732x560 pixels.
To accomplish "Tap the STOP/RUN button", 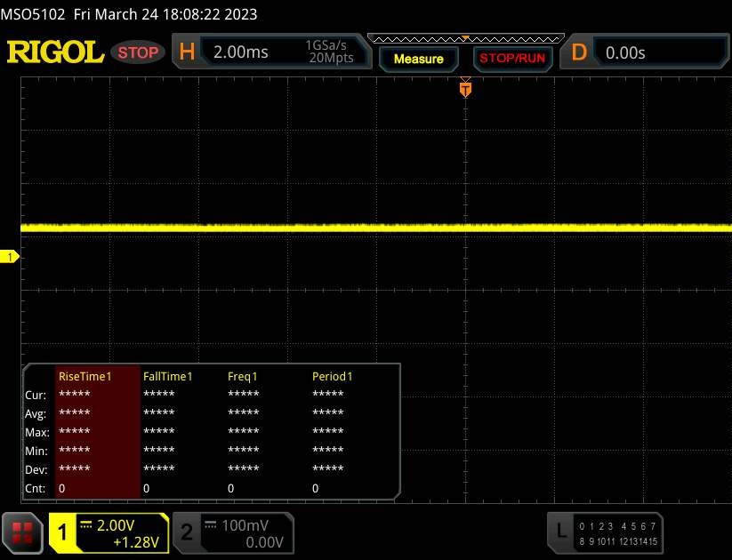I will click(512, 59).
